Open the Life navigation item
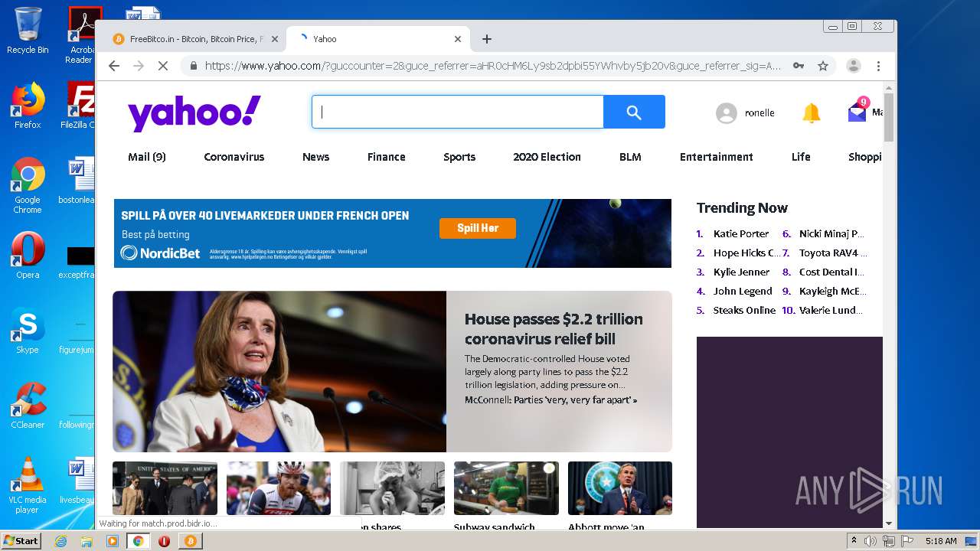 point(801,157)
